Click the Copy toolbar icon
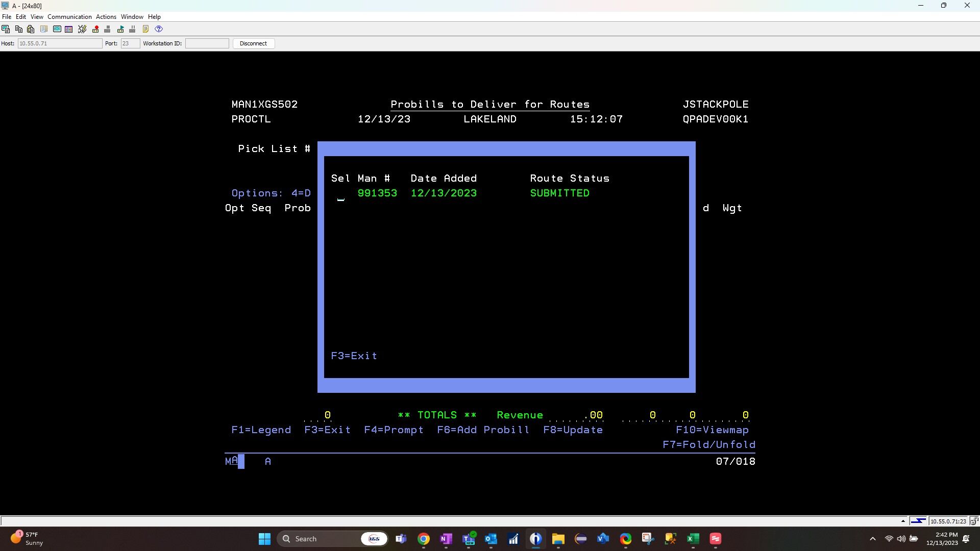Screen dimensions: 980x551 [x=18, y=29]
